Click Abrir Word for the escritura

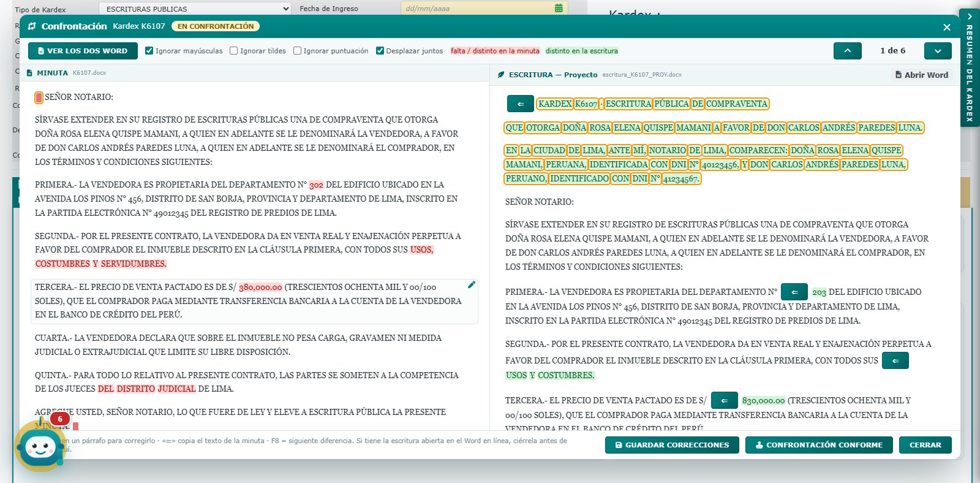point(921,75)
